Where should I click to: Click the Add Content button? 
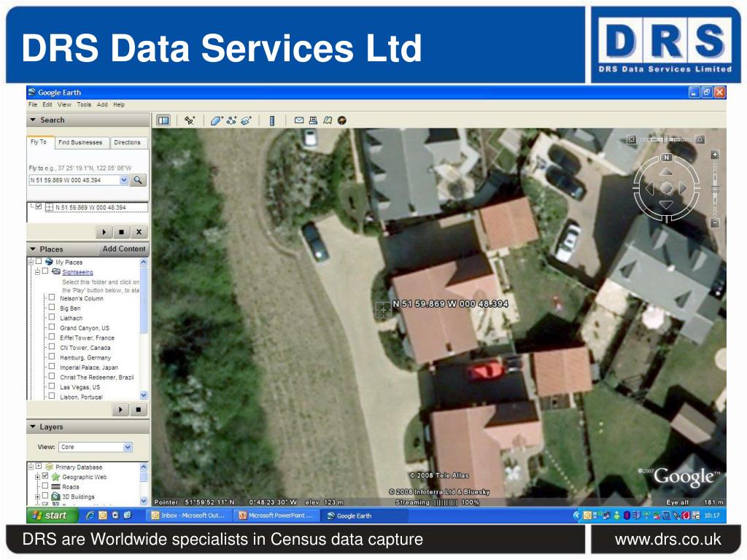tap(124, 249)
